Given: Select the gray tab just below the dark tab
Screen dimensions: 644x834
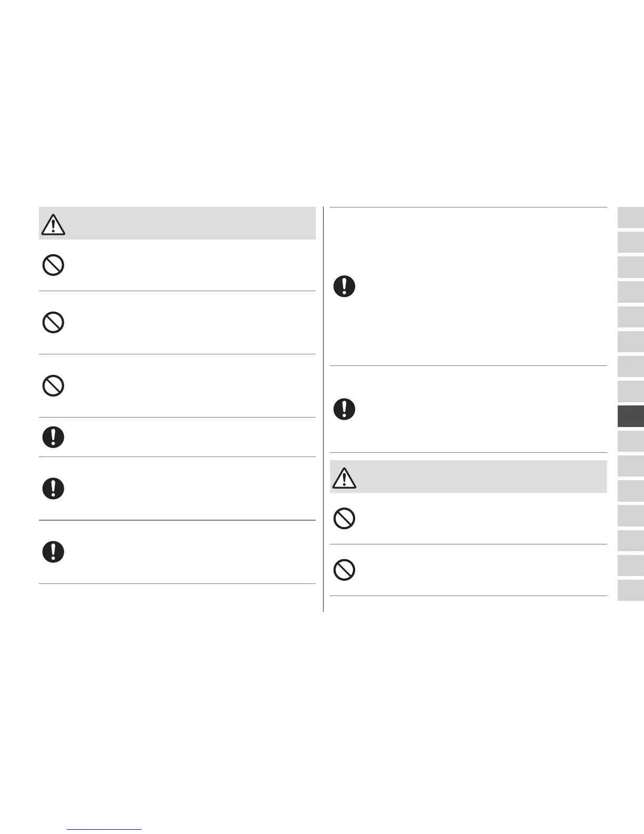Looking at the screenshot, I should tap(630, 441).
